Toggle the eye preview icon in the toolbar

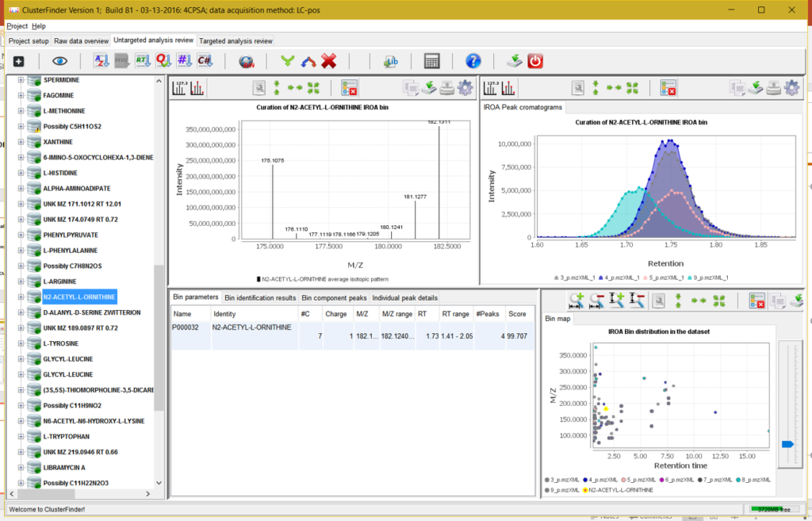59,61
